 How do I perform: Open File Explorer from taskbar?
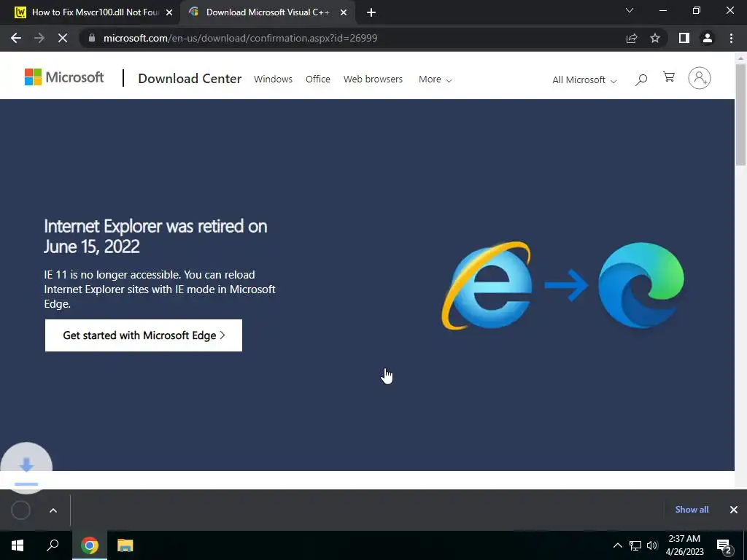pos(125,545)
